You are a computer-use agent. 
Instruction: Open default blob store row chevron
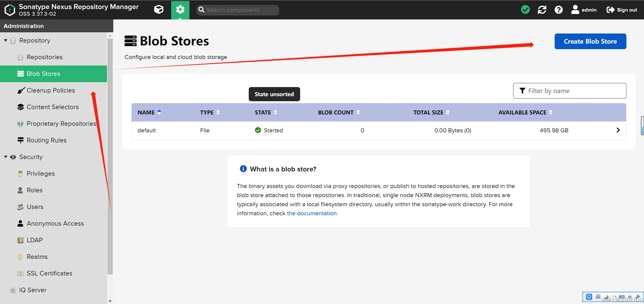618,130
